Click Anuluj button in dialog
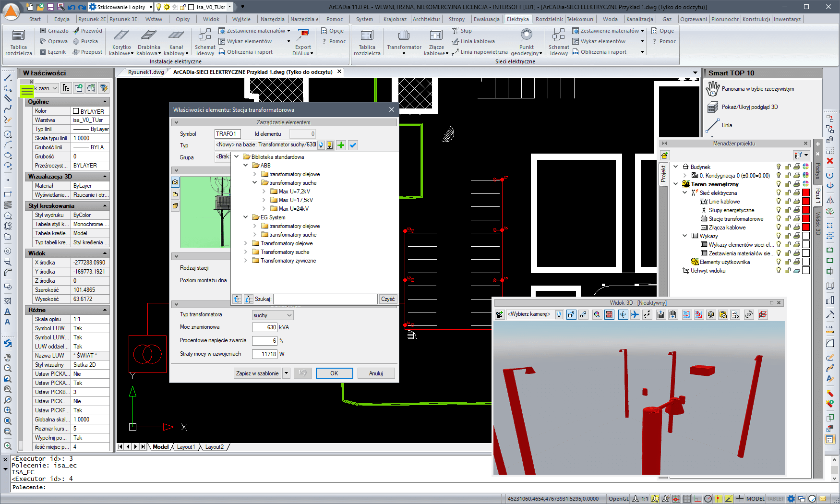The height and width of the screenshot is (504, 840). click(x=376, y=373)
